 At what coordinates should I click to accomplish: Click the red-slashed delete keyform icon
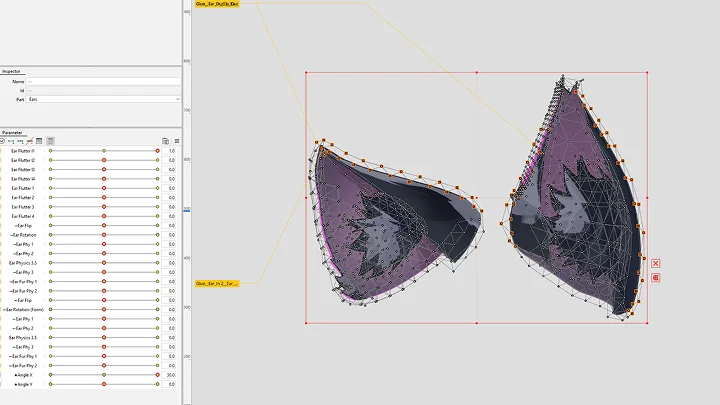tap(31, 141)
